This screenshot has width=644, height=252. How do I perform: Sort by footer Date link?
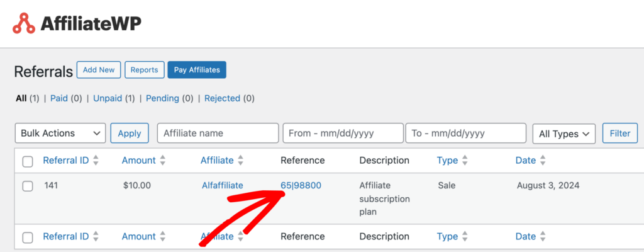[526, 237]
